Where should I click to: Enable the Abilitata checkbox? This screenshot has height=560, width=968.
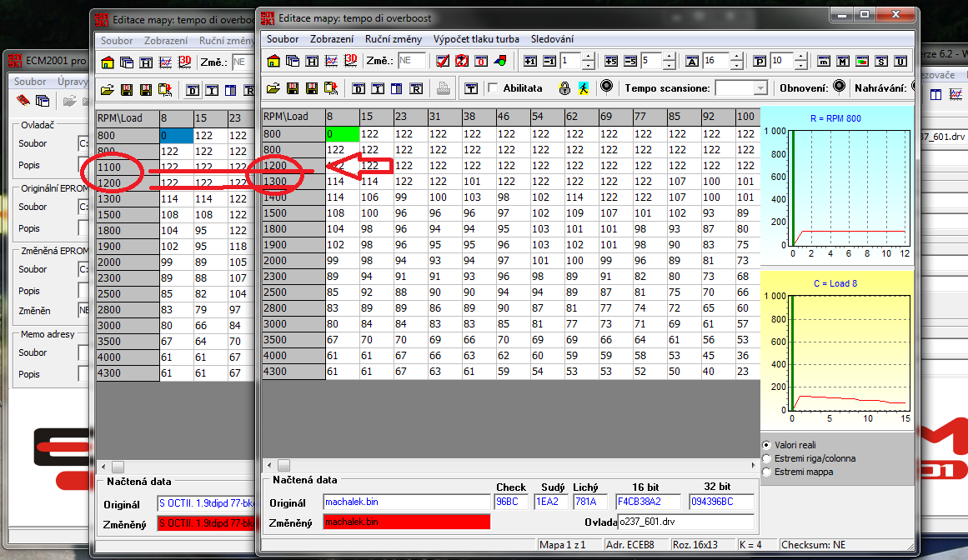point(493,87)
